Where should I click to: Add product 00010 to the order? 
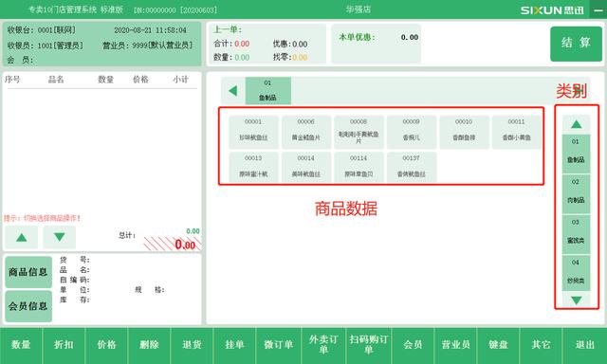(x=464, y=132)
